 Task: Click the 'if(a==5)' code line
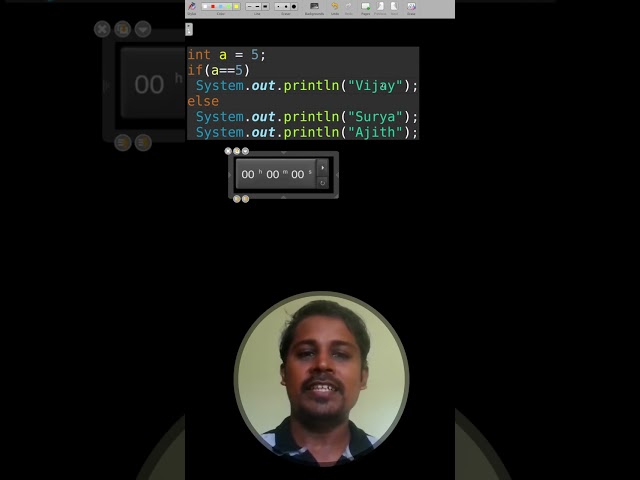click(218, 70)
